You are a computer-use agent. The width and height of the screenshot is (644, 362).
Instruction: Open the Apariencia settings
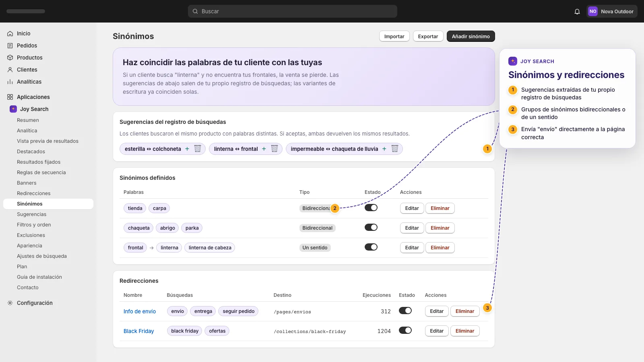tap(48, 246)
